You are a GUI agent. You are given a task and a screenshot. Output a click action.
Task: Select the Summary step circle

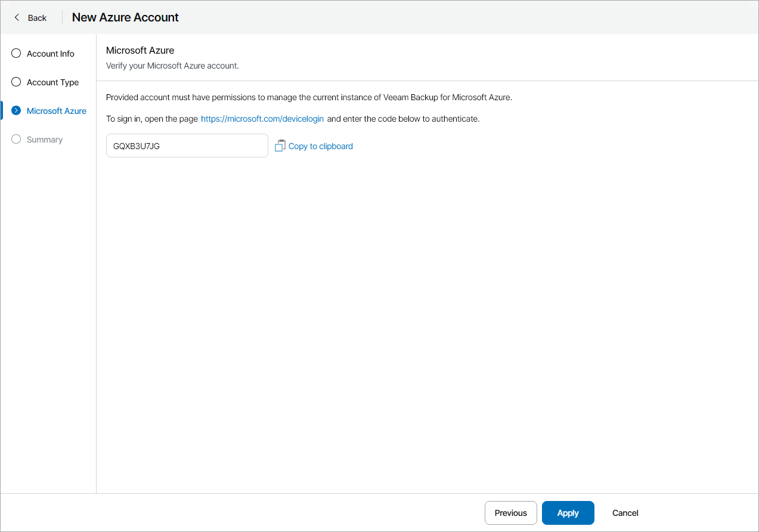click(16, 139)
